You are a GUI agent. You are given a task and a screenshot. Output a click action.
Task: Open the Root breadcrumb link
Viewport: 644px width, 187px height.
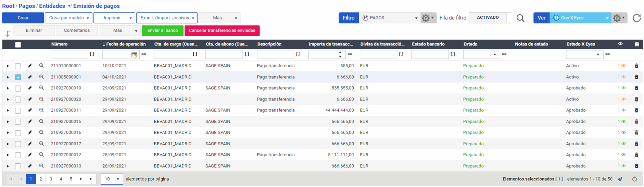[8, 6]
